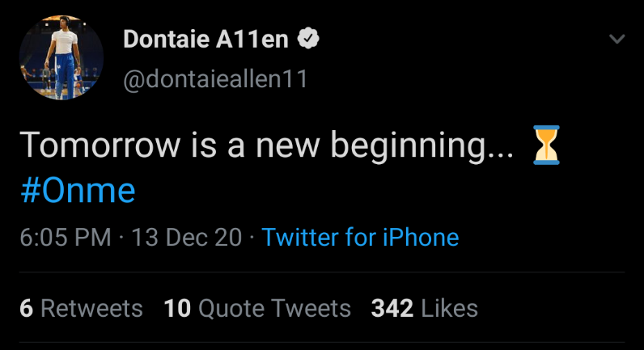Open Dontaie A11en's profile picture
This screenshot has width=644, height=350.
coord(61,57)
